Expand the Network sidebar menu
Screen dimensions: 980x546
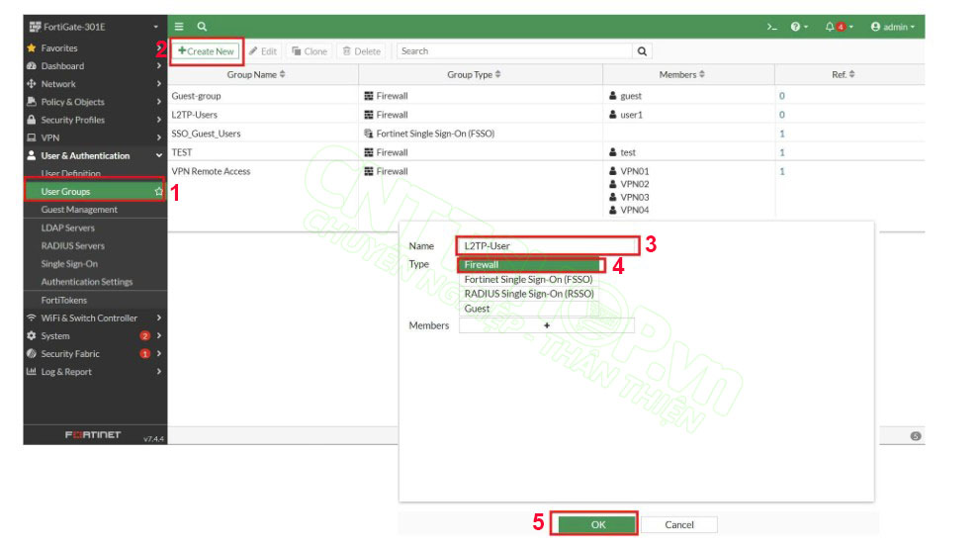[95, 84]
